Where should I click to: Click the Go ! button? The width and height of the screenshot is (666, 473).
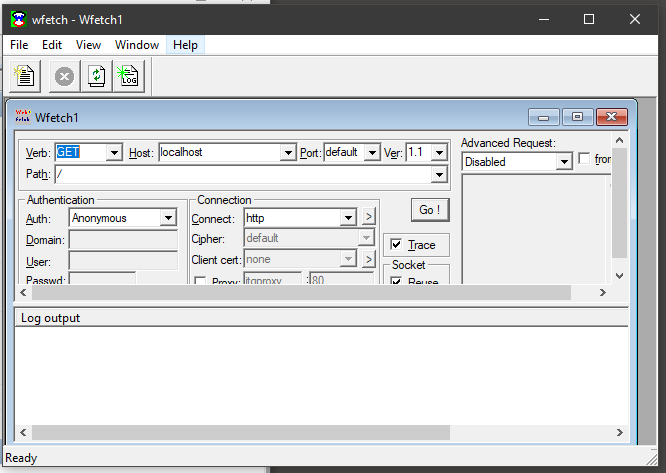430,210
